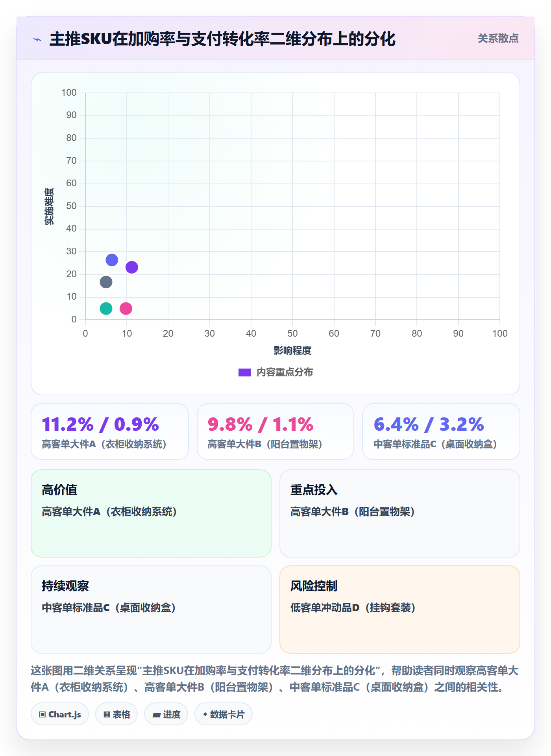Click the teal scatter point near 5
The image size is (551, 756).
pyautogui.click(x=106, y=308)
